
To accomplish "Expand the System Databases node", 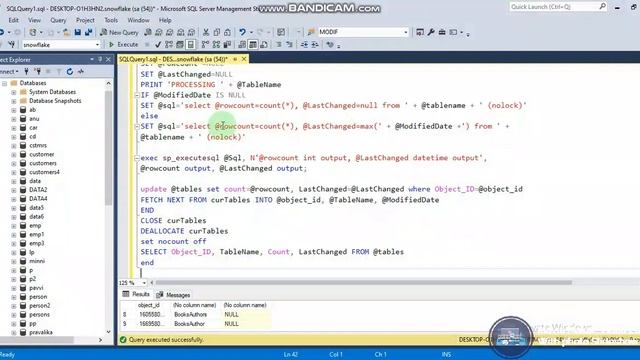I will (13, 92).
